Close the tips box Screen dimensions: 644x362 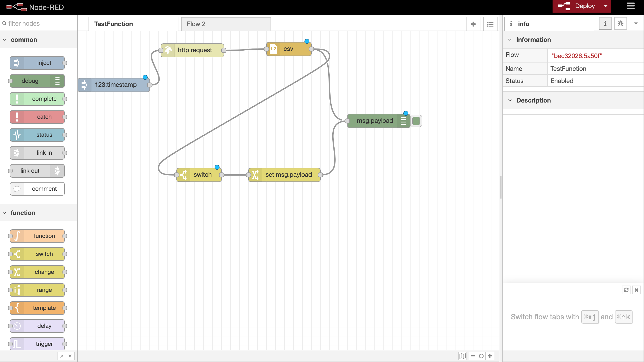(637, 290)
